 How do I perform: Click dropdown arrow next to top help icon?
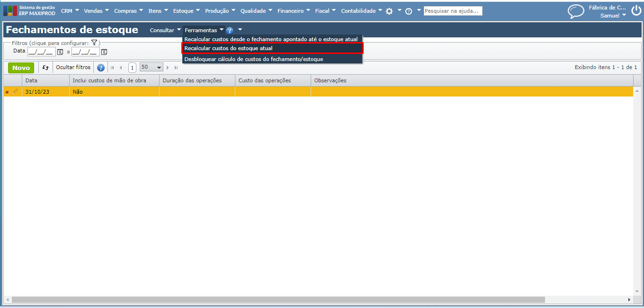tap(419, 10)
